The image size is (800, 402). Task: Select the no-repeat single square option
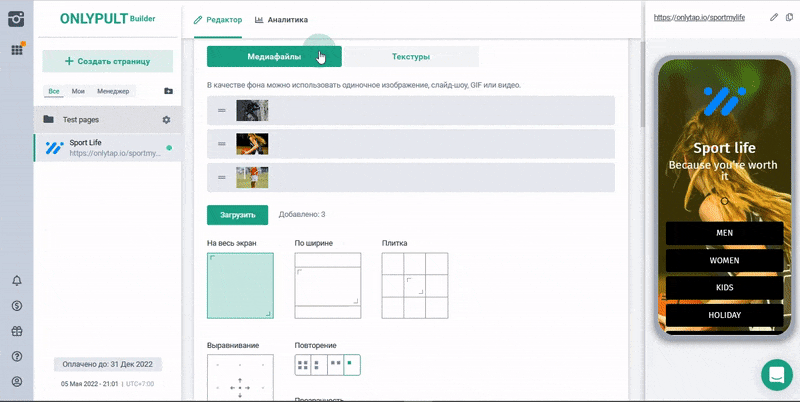pos(352,365)
